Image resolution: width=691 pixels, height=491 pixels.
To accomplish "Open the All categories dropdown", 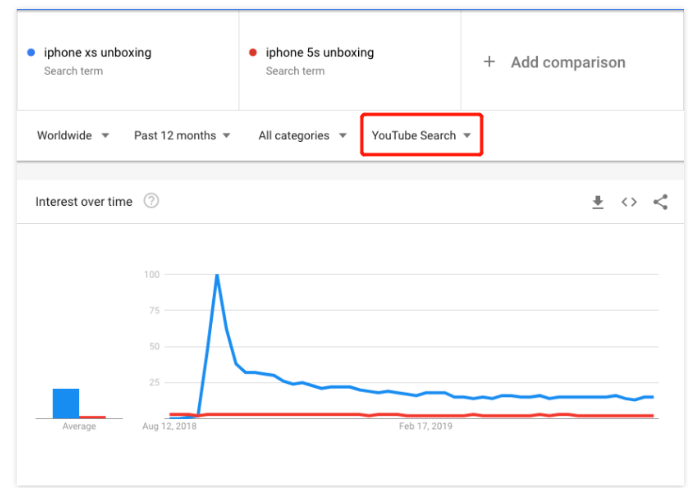I will [x=302, y=136].
